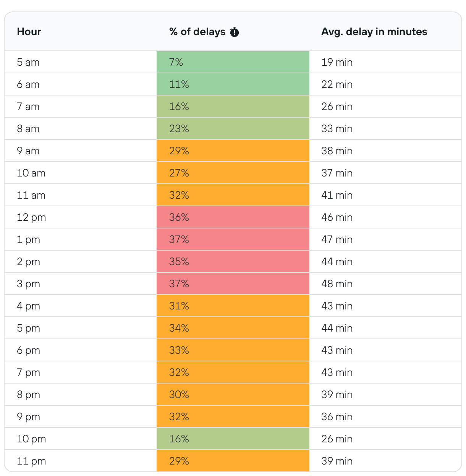This screenshot has width=466, height=476.
Task: Click the 3 pm hour label
Action: coord(29,284)
